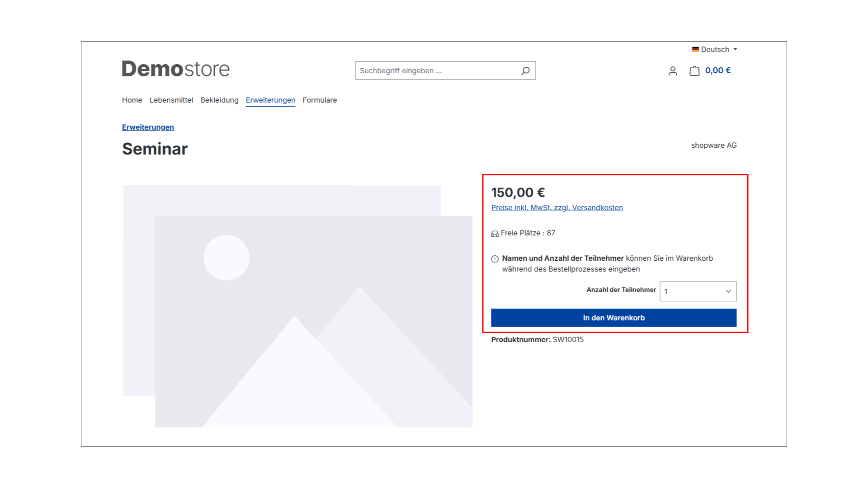Click the search magnifier icon
The width and height of the screenshot is (868, 488).
(x=525, y=71)
